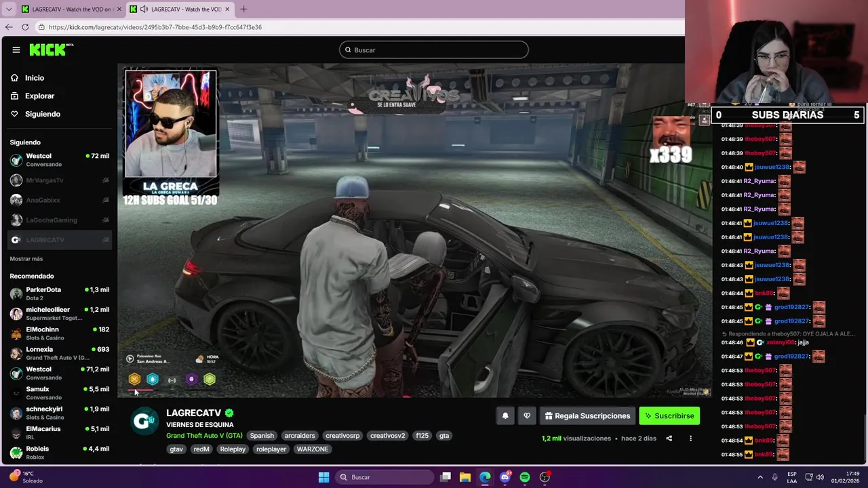Select the creativosv2 tag
The image size is (868, 488).
pyautogui.click(x=387, y=436)
